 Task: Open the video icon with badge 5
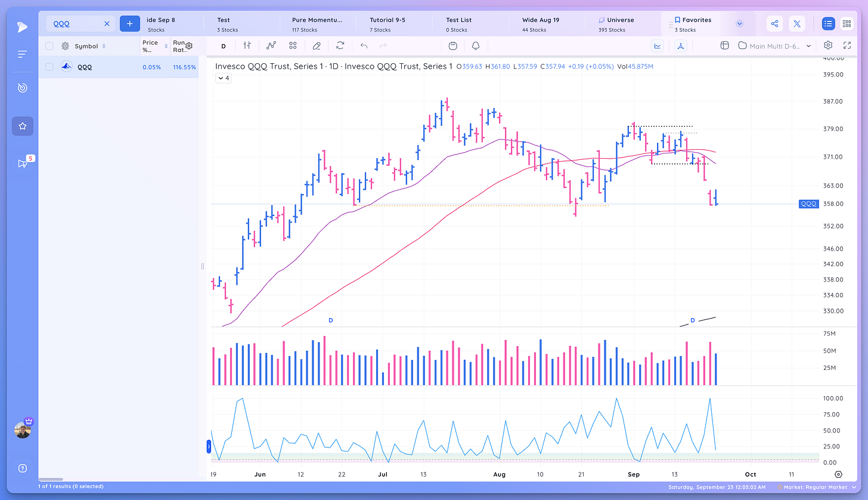[23, 163]
